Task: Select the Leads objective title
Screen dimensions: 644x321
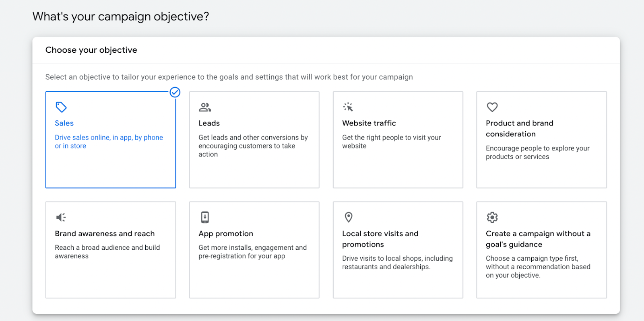Action: pyautogui.click(x=209, y=123)
